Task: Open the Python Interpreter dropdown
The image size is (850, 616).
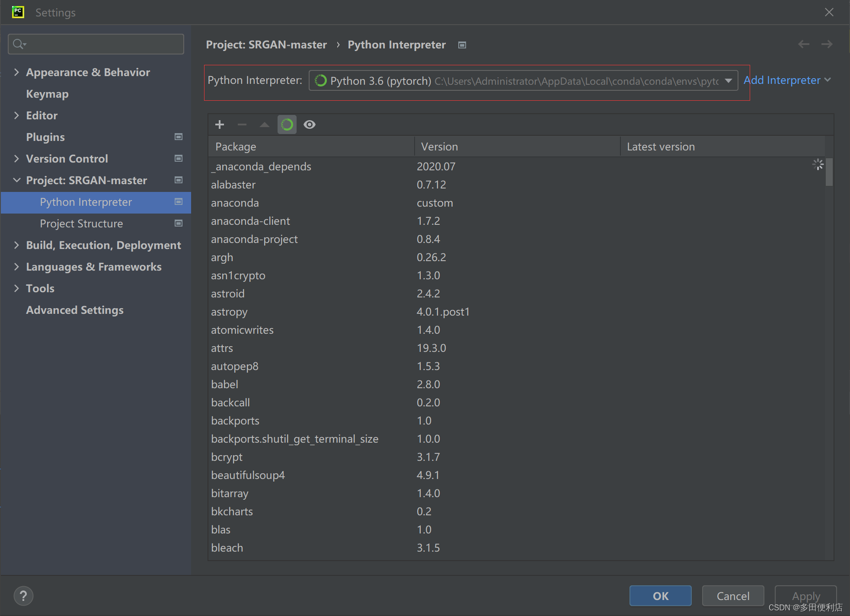Action: pos(729,81)
